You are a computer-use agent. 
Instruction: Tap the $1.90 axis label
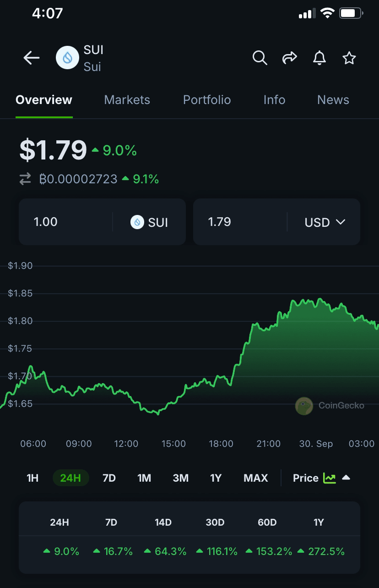(20, 266)
